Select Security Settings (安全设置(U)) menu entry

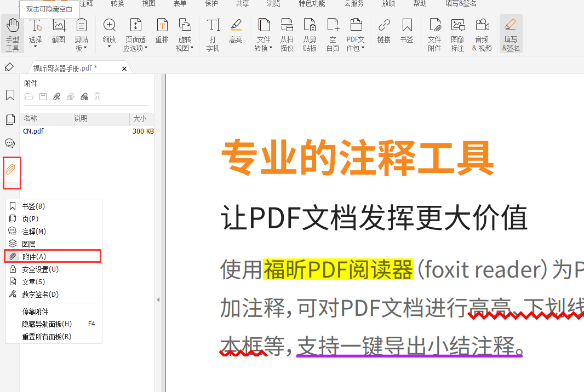40,269
